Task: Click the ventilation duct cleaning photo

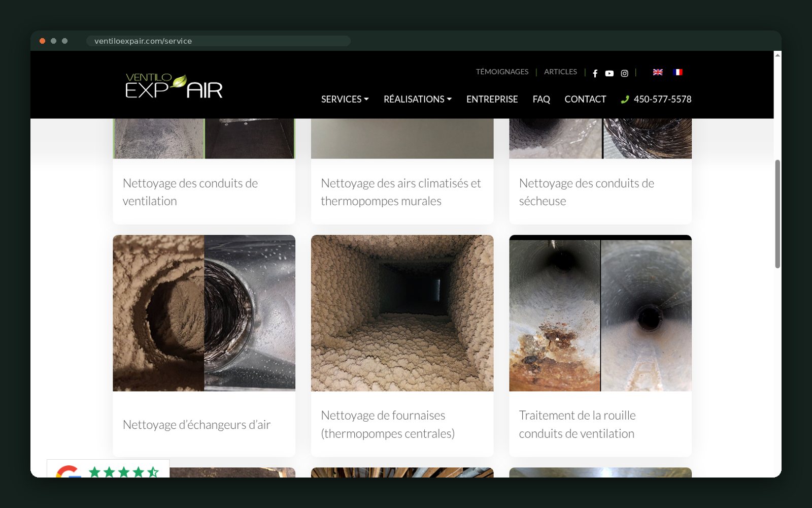Action: (204, 138)
